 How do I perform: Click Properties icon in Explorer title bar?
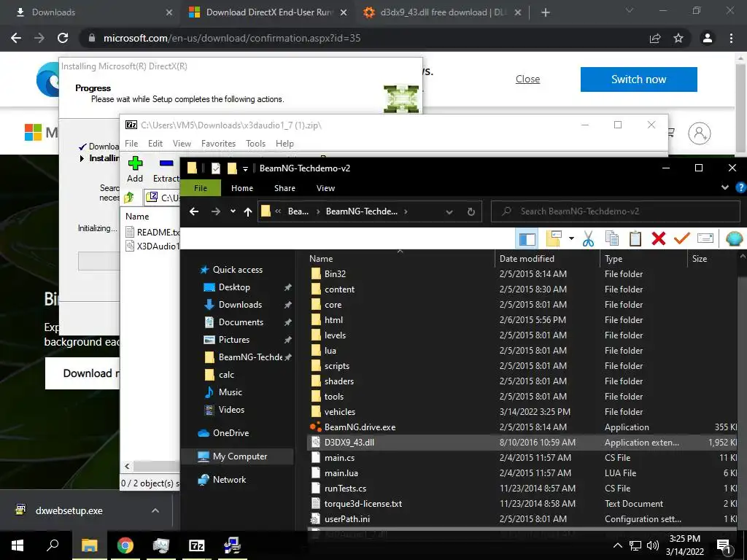click(216, 168)
